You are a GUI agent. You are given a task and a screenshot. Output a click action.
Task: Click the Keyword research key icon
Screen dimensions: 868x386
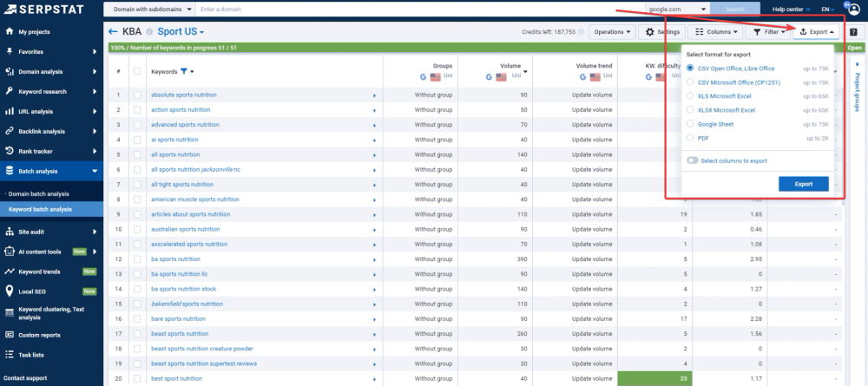point(10,91)
